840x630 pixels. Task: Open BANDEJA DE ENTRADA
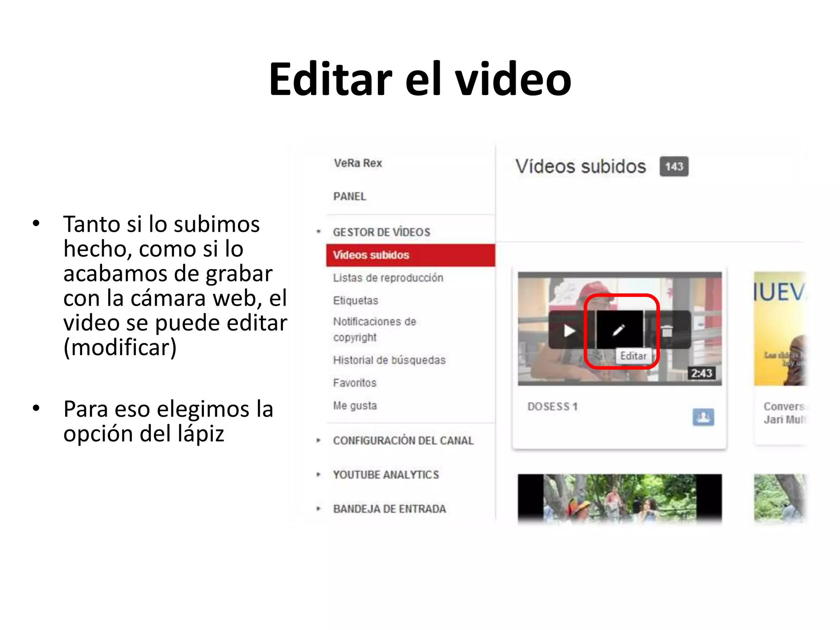click(x=389, y=509)
